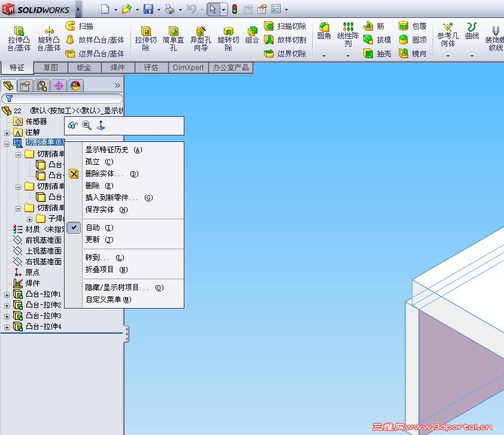Click the Print icon in top toolbar
Viewport: 504px width, 435px height.
[x=169, y=9]
